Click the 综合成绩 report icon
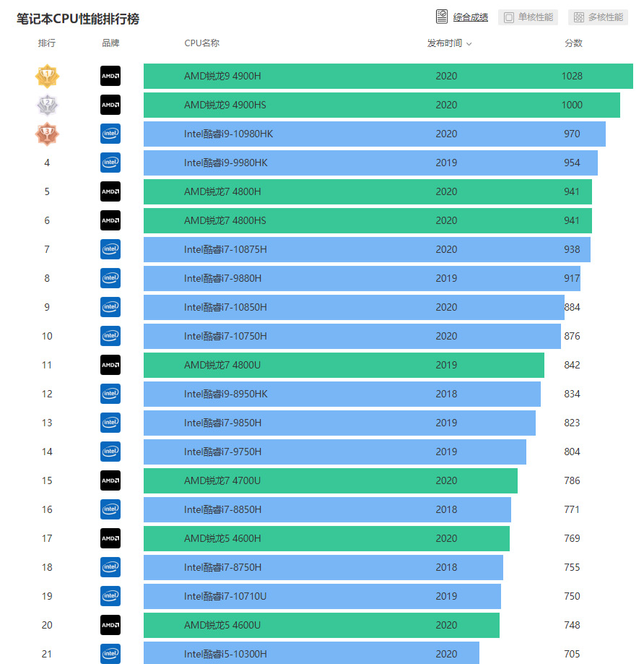The image size is (644, 664). [x=442, y=17]
